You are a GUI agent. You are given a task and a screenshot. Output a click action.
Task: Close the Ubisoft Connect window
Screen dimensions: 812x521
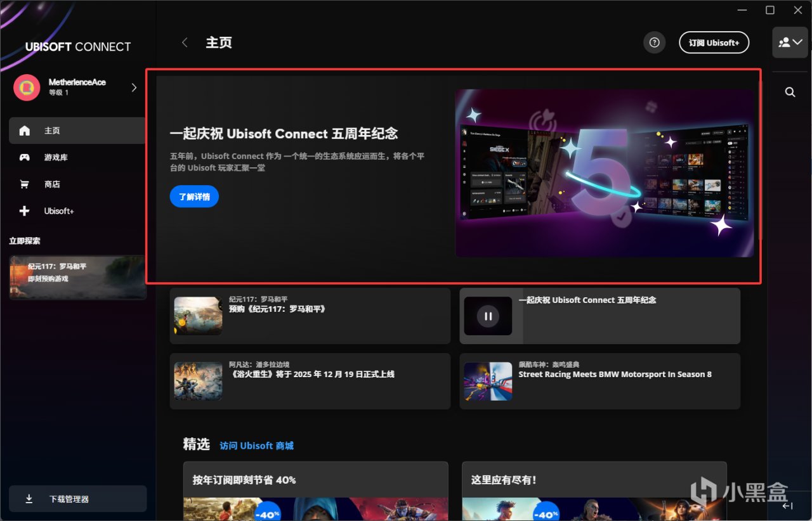(798, 10)
